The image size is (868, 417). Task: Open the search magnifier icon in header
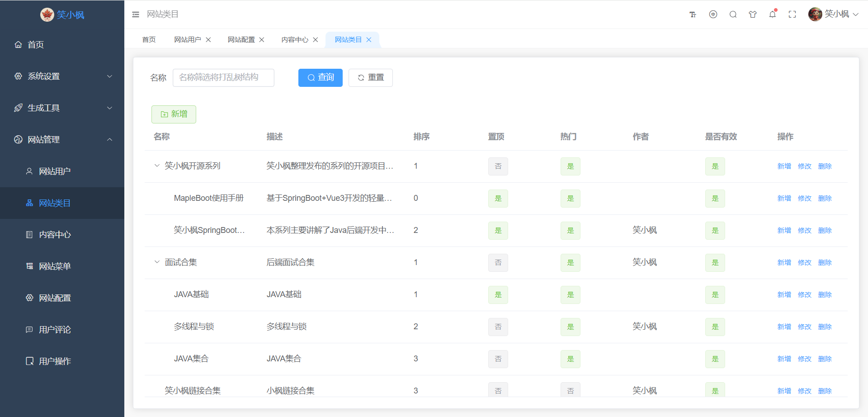click(x=733, y=14)
